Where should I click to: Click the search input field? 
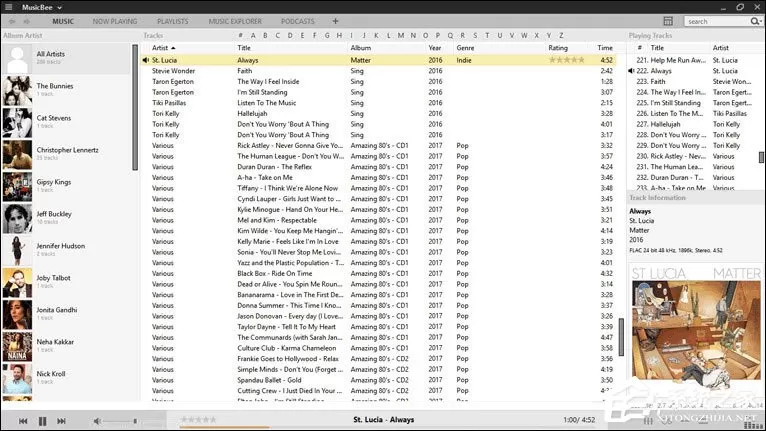(717, 21)
